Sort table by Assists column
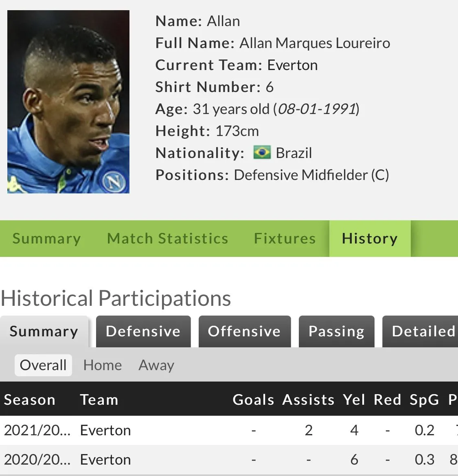The width and height of the screenshot is (458, 476). coord(308,400)
